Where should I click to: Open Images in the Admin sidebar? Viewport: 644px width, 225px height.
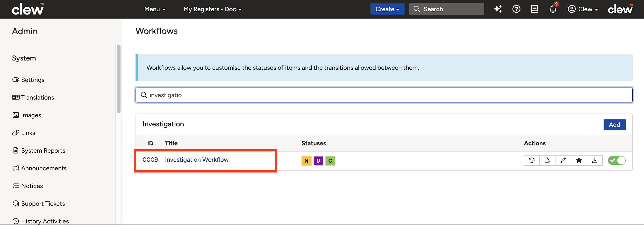click(x=27, y=115)
